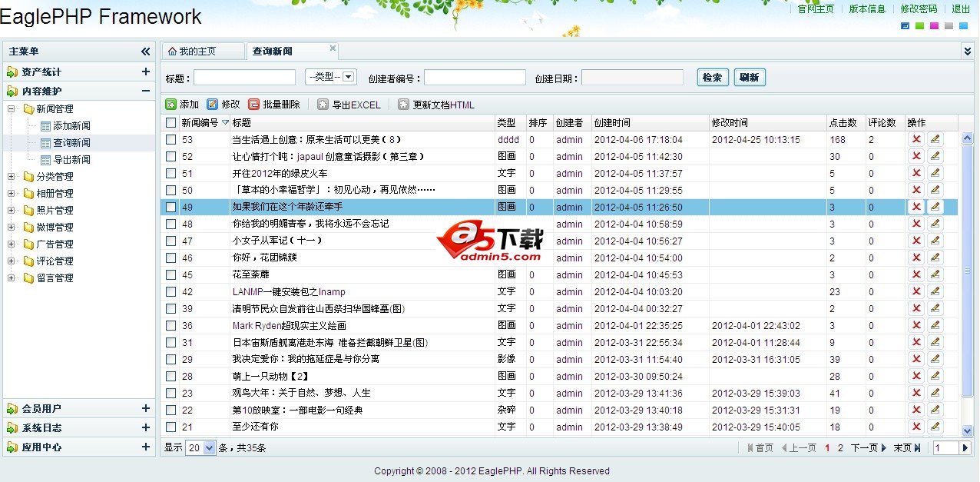
Task: Click the 创建者编号 input field
Action: [475, 78]
